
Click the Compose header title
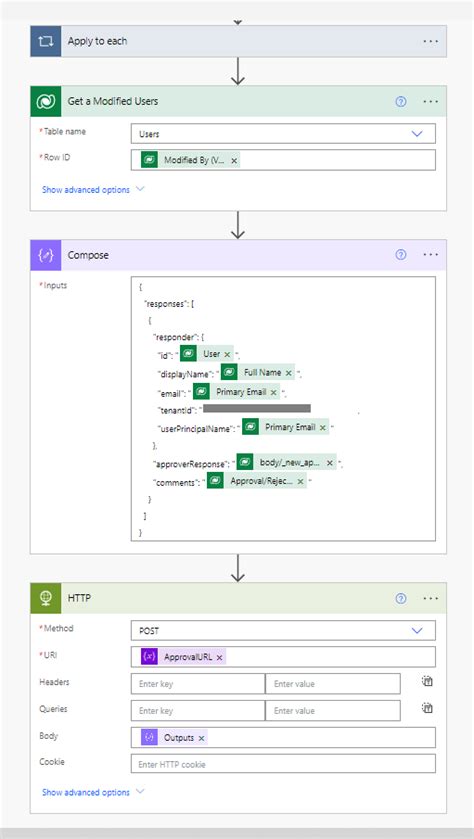(x=88, y=255)
